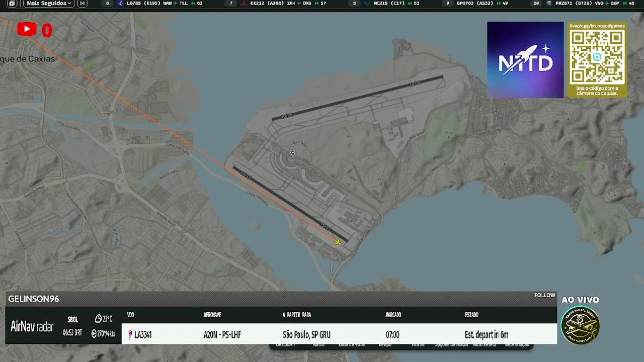Click aircraft registration A20N - PS-LHF
This screenshot has width=644, height=362.
(222, 335)
